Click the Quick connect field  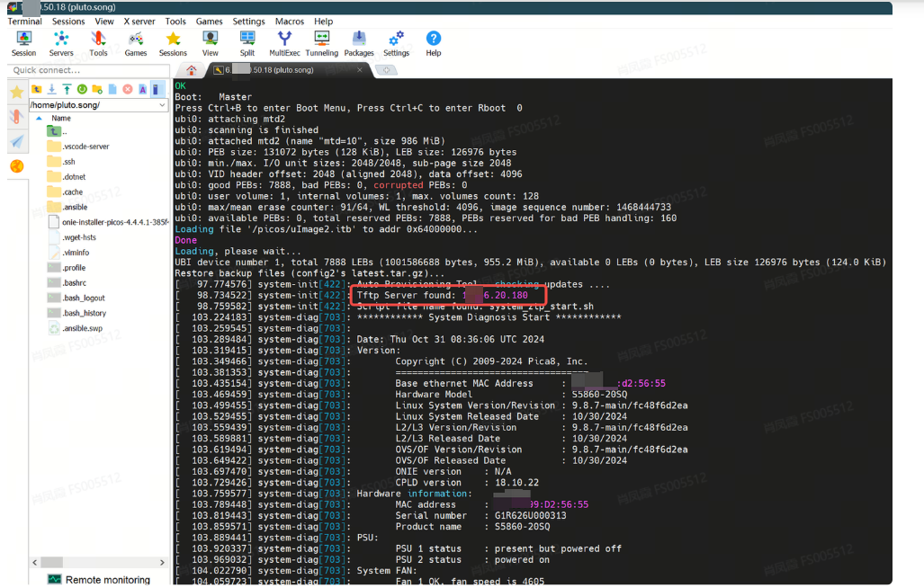coord(85,69)
